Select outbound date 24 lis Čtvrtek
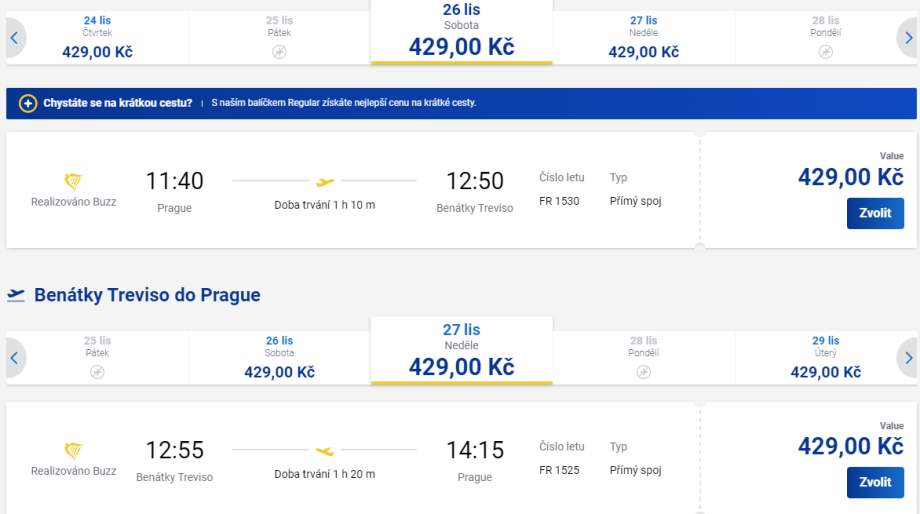The image size is (920, 514). (x=97, y=37)
